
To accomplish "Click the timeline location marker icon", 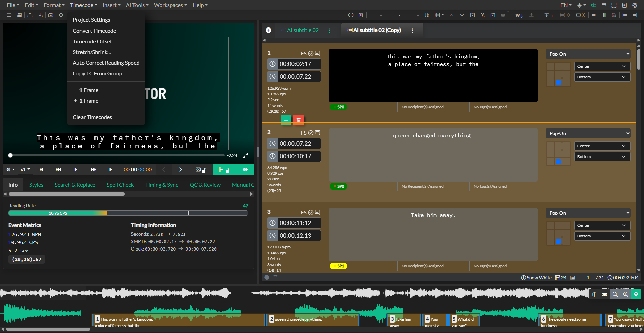I will [x=636, y=294].
